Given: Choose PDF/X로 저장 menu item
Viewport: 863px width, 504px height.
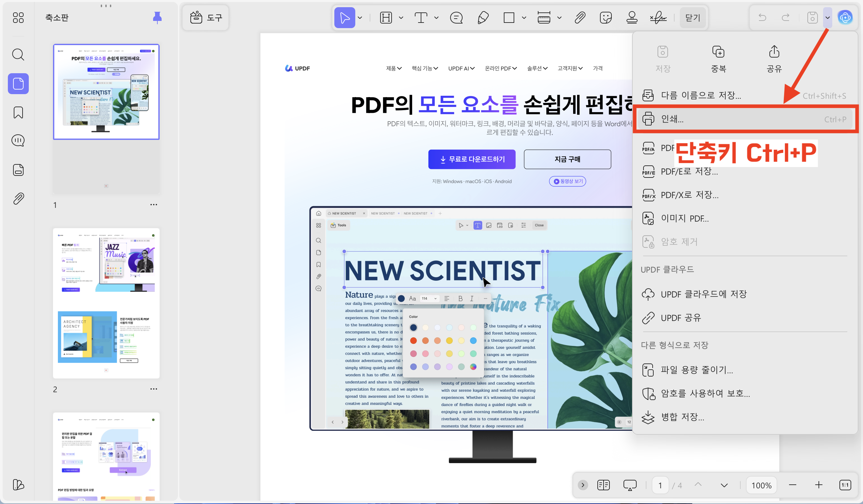Looking at the screenshot, I should pos(745,195).
